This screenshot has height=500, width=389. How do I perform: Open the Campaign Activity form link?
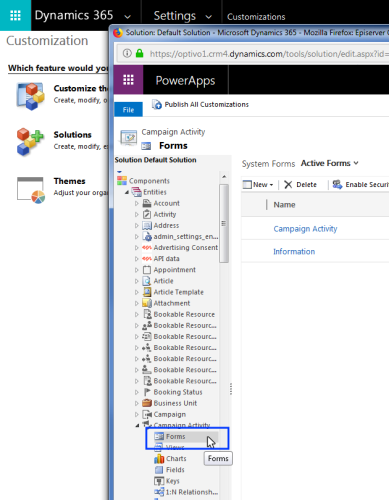[x=305, y=229]
